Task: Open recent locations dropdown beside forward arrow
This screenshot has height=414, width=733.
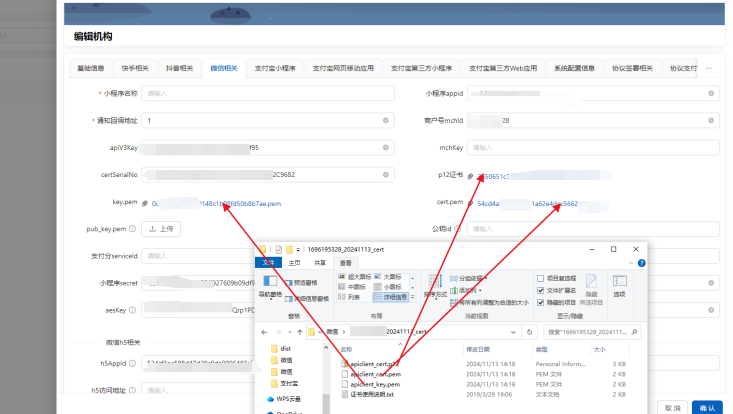Action: (x=289, y=332)
